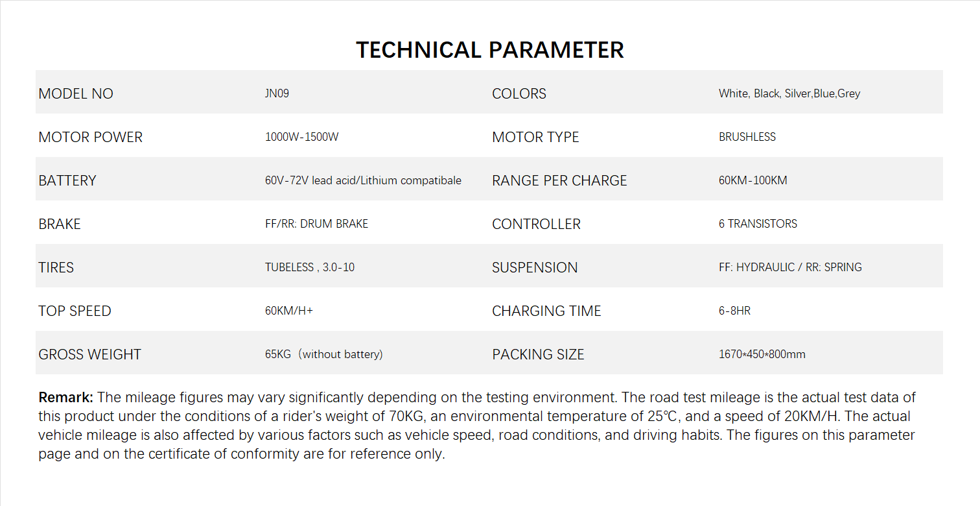The width and height of the screenshot is (980, 506).
Task: Select the 1000W-1500W value
Action: (x=301, y=137)
